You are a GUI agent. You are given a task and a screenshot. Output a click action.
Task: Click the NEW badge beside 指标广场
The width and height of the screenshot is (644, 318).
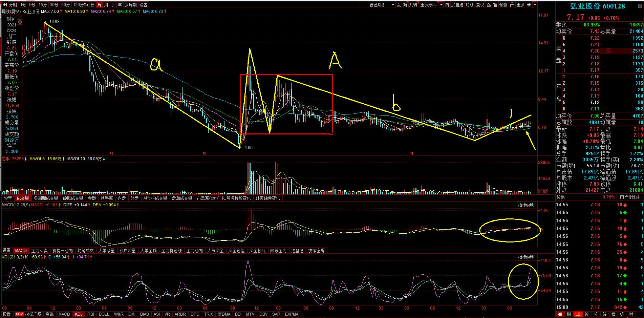19,314
